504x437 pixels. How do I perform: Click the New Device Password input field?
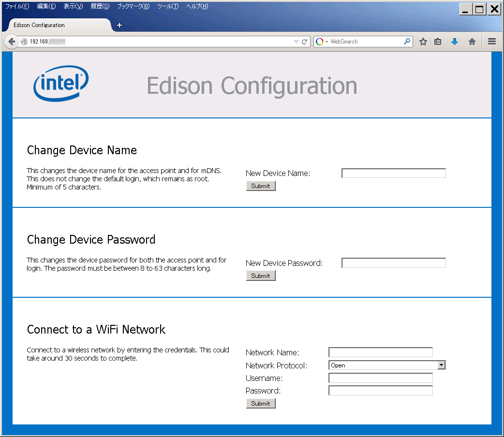393,263
